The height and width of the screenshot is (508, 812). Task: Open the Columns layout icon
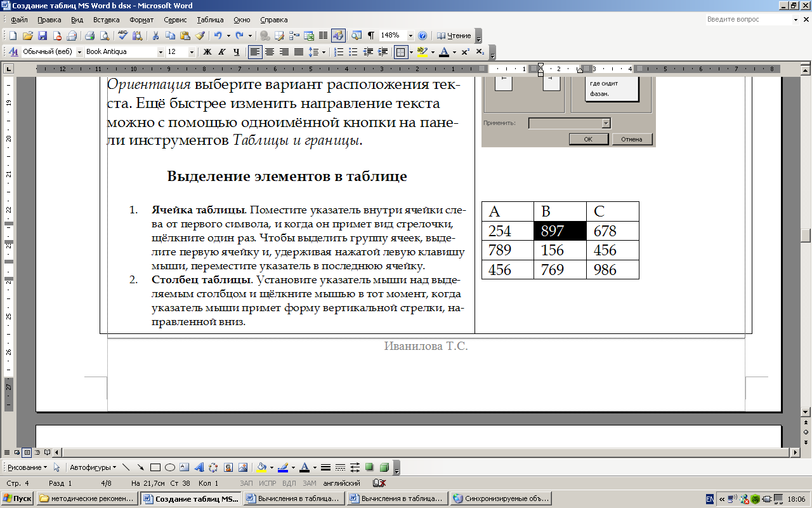coord(323,36)
